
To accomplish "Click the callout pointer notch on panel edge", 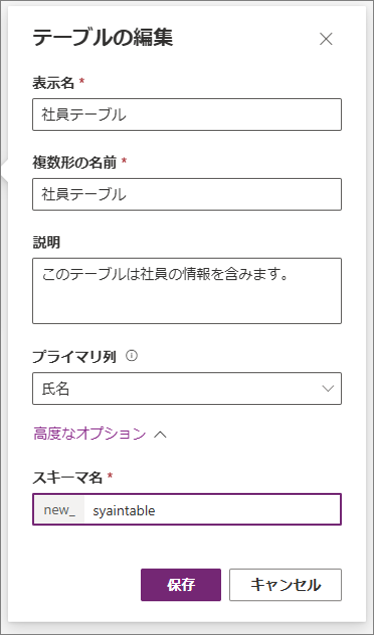I will 5,169.
